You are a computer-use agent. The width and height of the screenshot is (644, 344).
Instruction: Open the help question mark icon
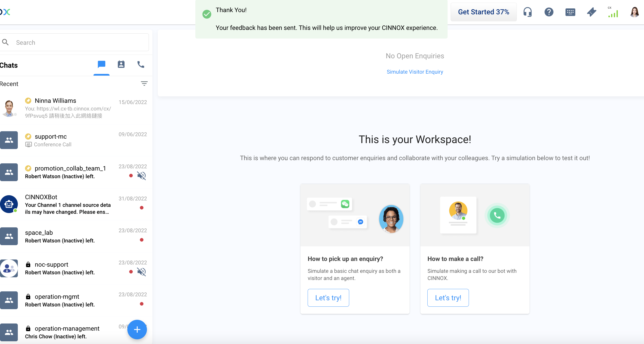549,12
